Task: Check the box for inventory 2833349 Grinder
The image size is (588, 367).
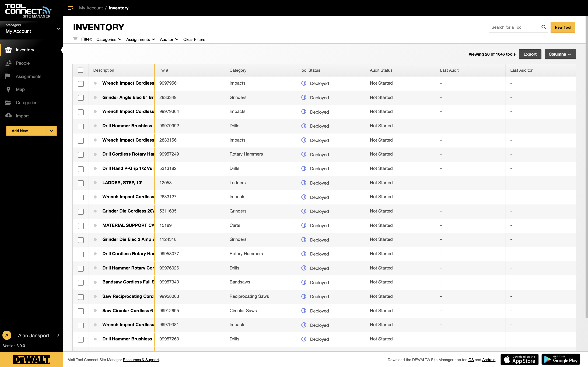Action: 81,98
